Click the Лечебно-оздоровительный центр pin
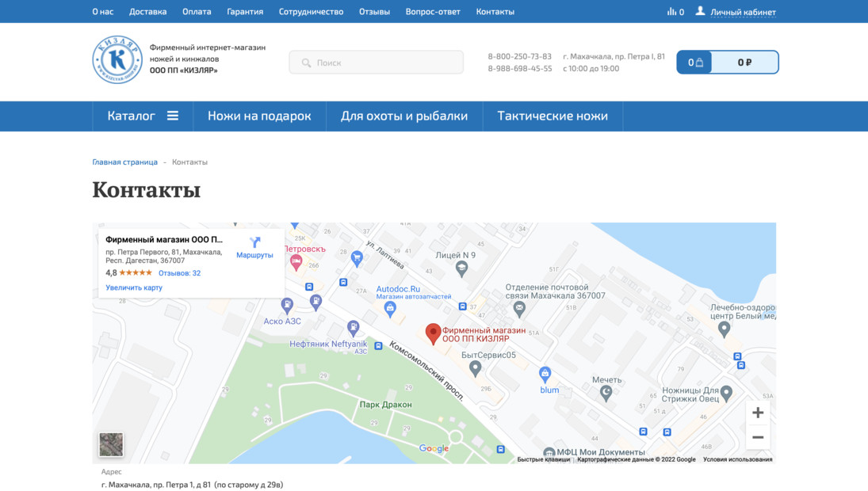This screenshot has width=868, height=491. tap(724, 329)
